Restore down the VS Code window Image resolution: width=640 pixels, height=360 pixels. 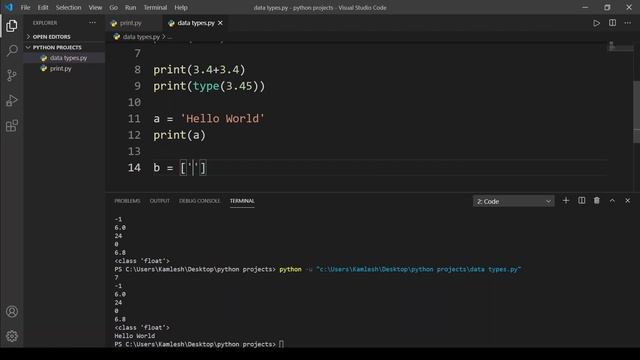point(607,7)
